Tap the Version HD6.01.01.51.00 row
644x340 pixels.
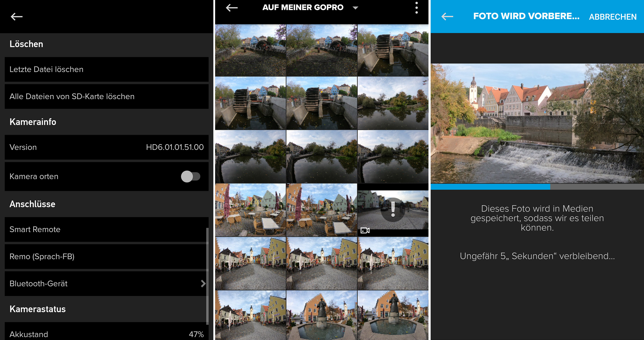[x=106, y=147]
